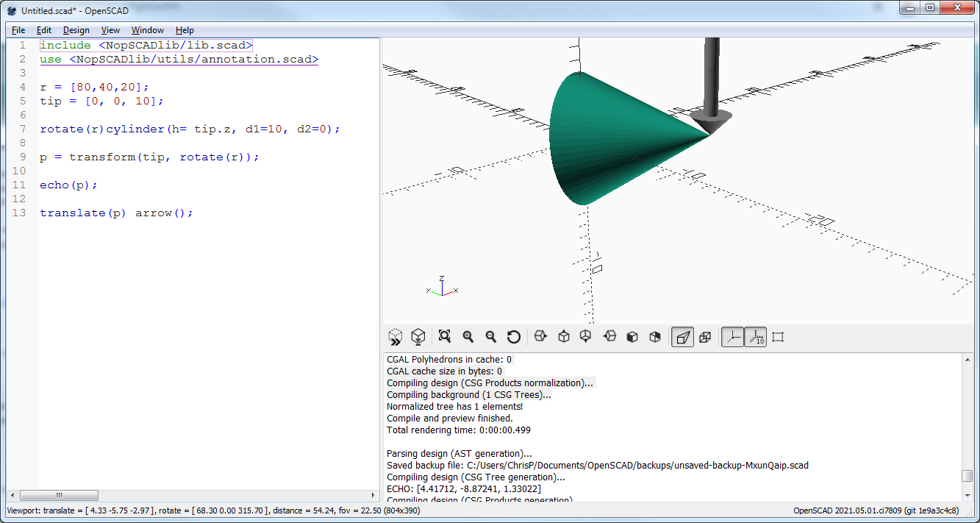
Task: Zoom out using the minus magnifier
Action: click(490, 337)
